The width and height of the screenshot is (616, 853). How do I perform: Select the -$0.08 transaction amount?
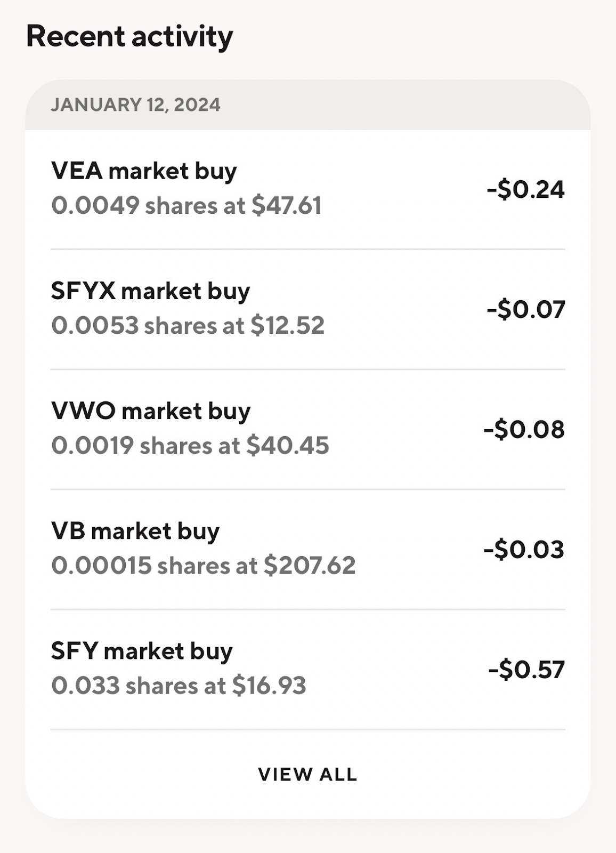[524, 430]
